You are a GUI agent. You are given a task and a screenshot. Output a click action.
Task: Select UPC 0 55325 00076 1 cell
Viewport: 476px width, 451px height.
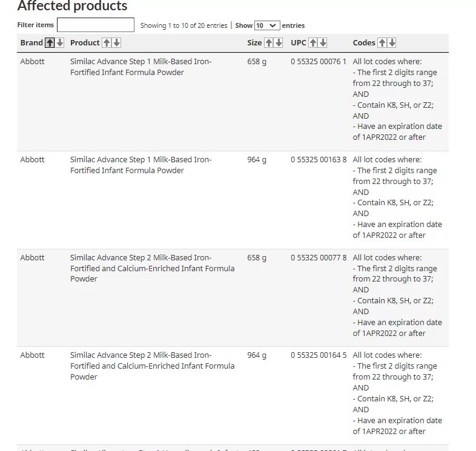pos(319,62)
